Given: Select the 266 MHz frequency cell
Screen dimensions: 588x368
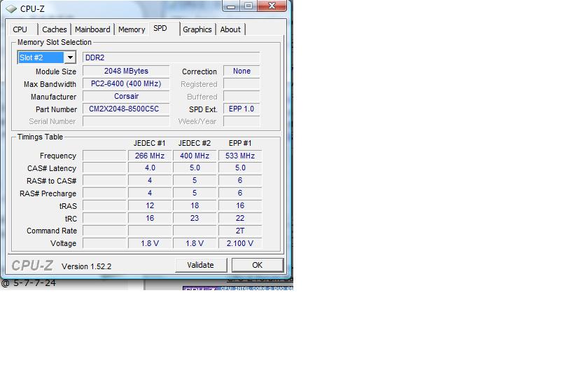Looking at the screenshot, I should pyautogui.click(x=150, y=156).
